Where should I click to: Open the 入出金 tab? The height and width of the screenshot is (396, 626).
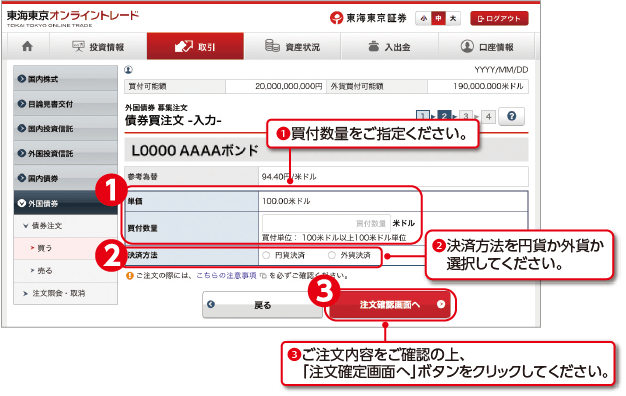pyautogui.click(x=390, y=46)
